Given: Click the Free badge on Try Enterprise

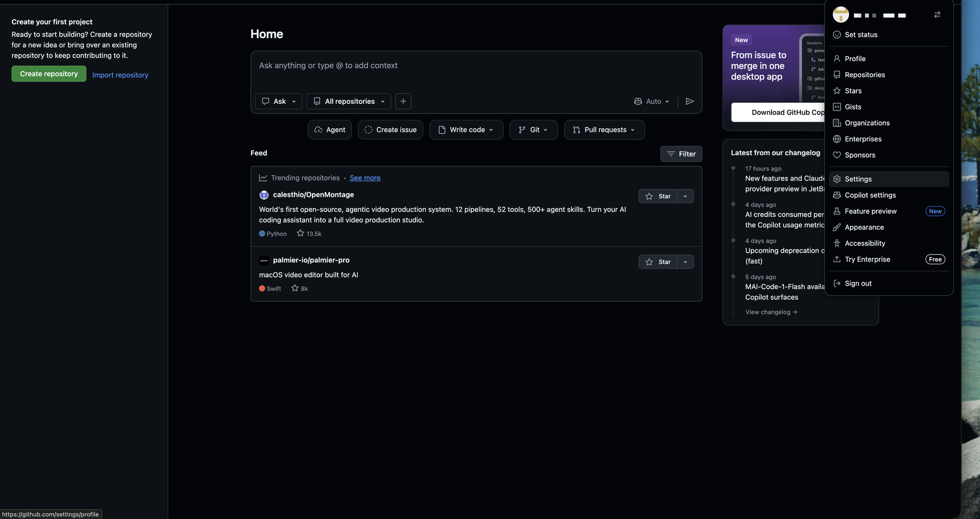Looking at the screenshot, I should click(935, 259).
